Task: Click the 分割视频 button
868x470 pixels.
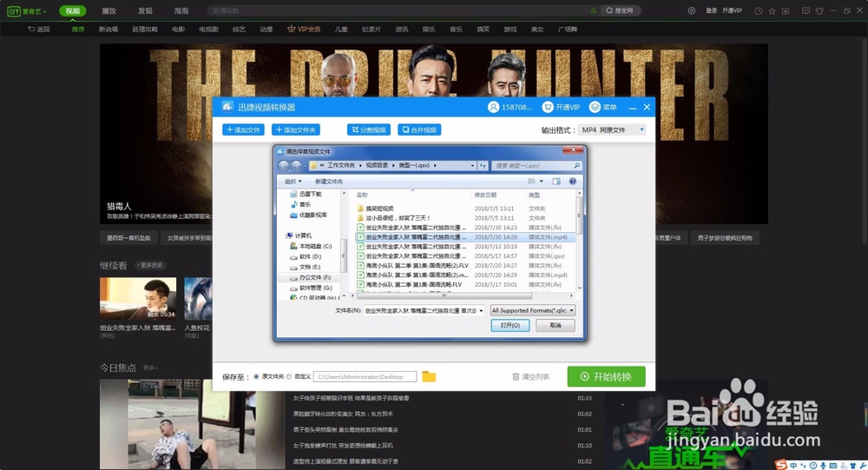Action: click(x=369, y=129)
